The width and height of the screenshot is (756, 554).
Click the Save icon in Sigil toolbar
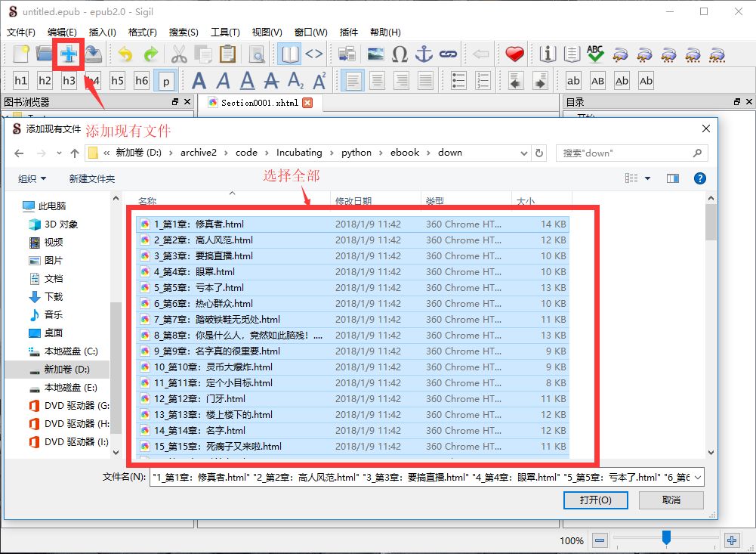pos(94,54)
